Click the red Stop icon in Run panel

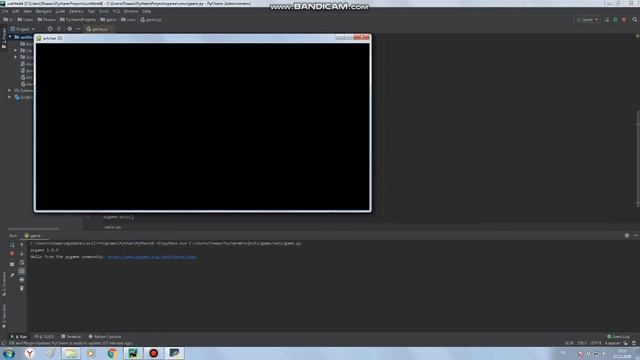12,253
